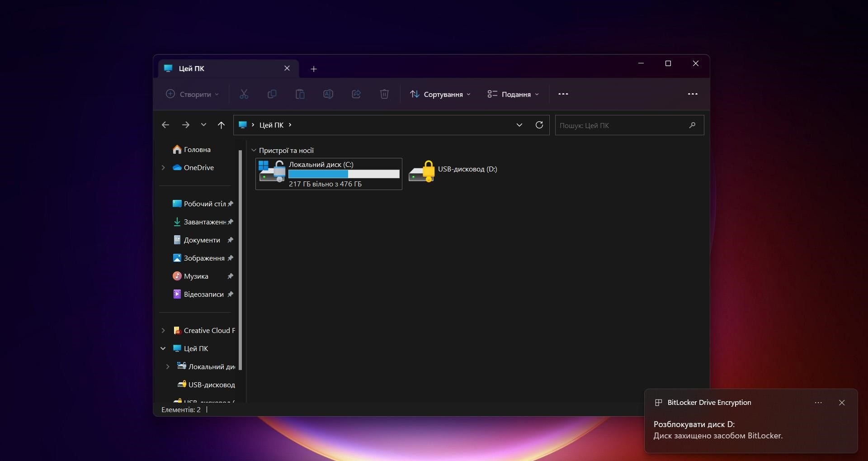This screenshot has height=461, width=868.
Task: Click the Delete trash can icon
Action: point(384,94)
